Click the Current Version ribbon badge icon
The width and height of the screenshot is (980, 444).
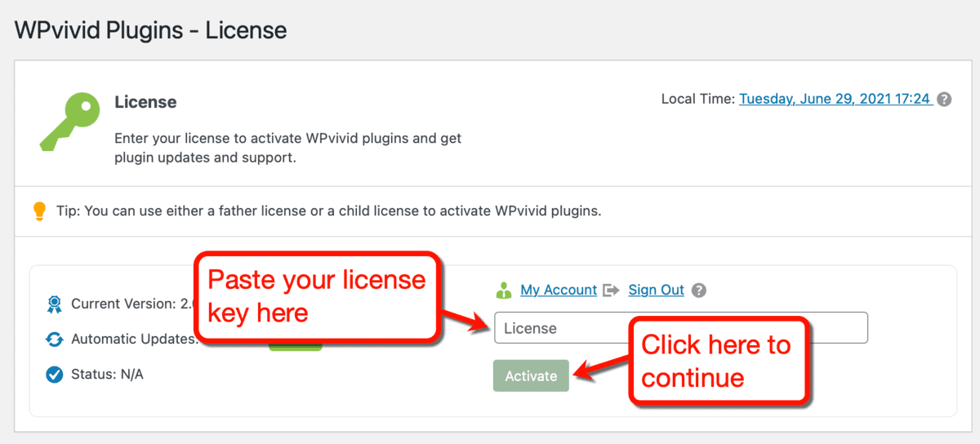click(x=55, y=304)
